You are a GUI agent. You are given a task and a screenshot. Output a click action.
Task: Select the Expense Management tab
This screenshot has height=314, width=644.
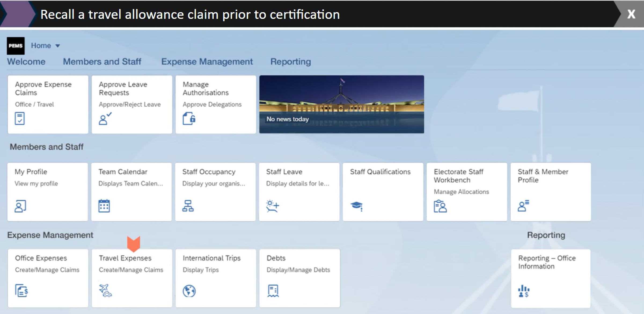(x=207, y=62)
